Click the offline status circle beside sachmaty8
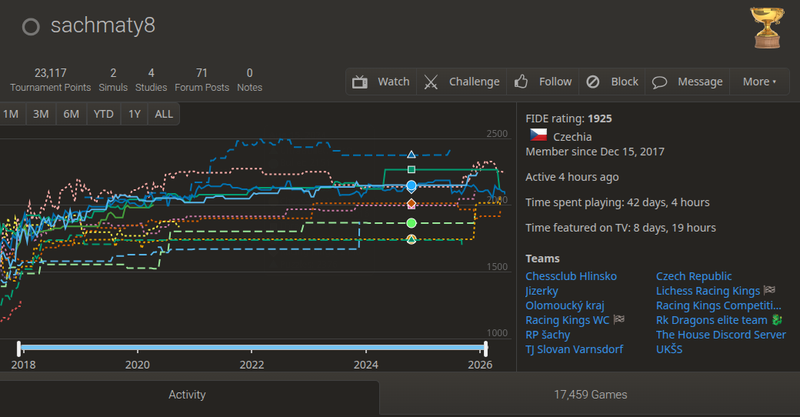This screenshot has width=800, height=417. pyautogui.click(x=31, y=27)
